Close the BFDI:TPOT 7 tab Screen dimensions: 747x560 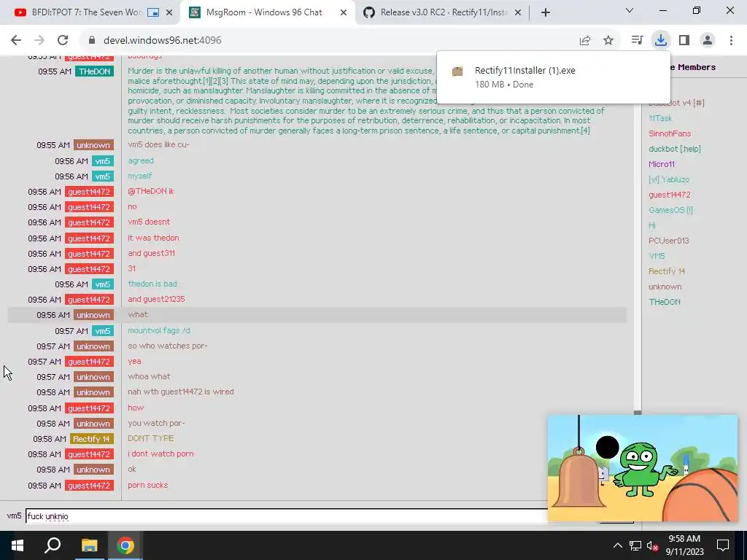tap(169, 13)
